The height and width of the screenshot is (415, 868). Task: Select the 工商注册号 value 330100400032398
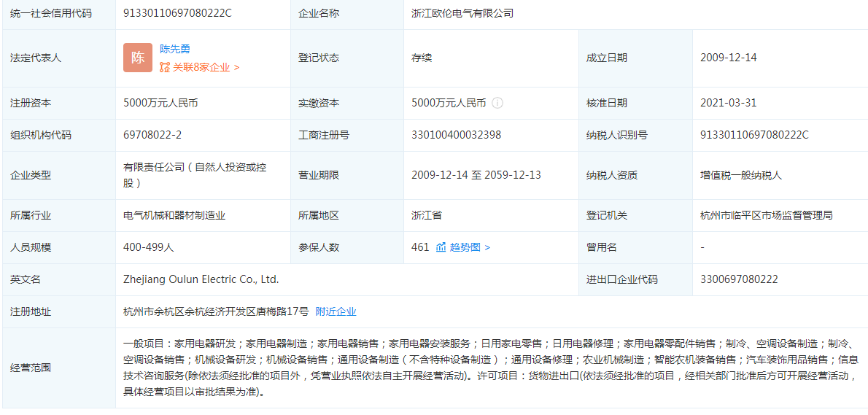pos(457,135)
